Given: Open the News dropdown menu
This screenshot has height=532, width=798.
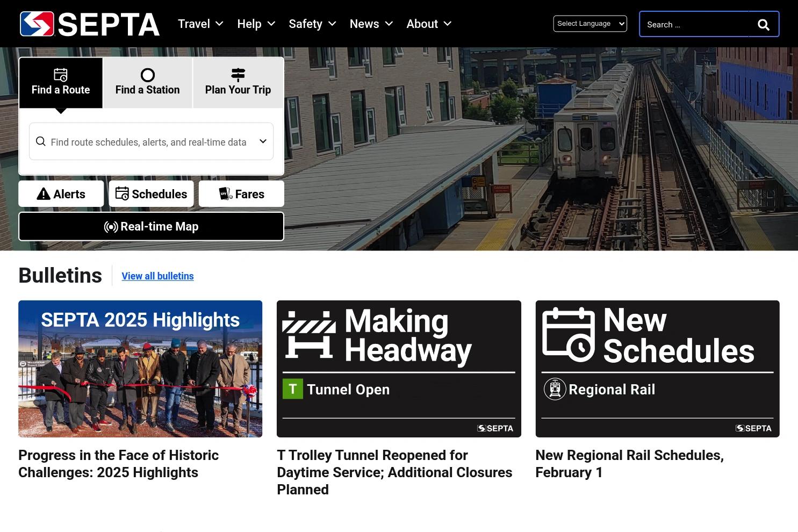Looking at the screenshot, I should (x=371, y=24).
